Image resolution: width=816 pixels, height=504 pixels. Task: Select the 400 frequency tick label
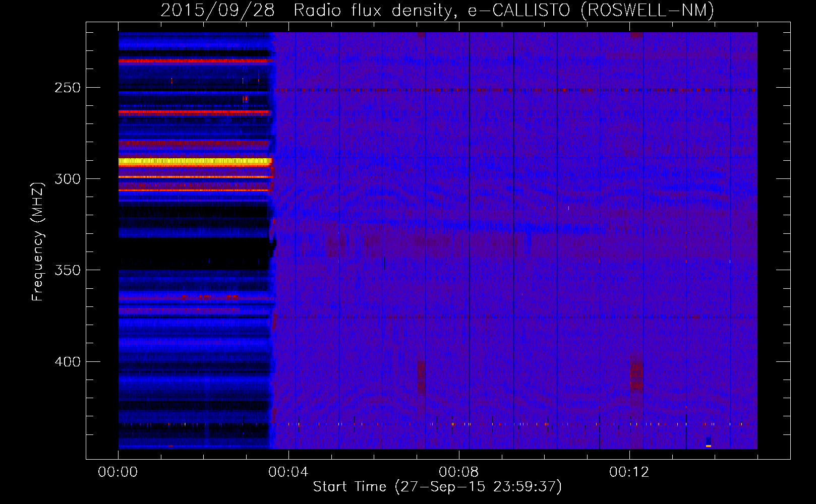point(68,362)
